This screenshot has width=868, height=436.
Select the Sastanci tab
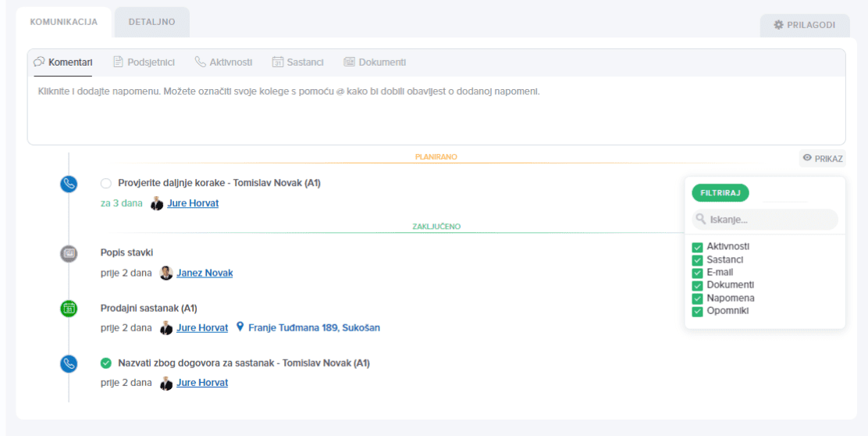coord(297,62)
